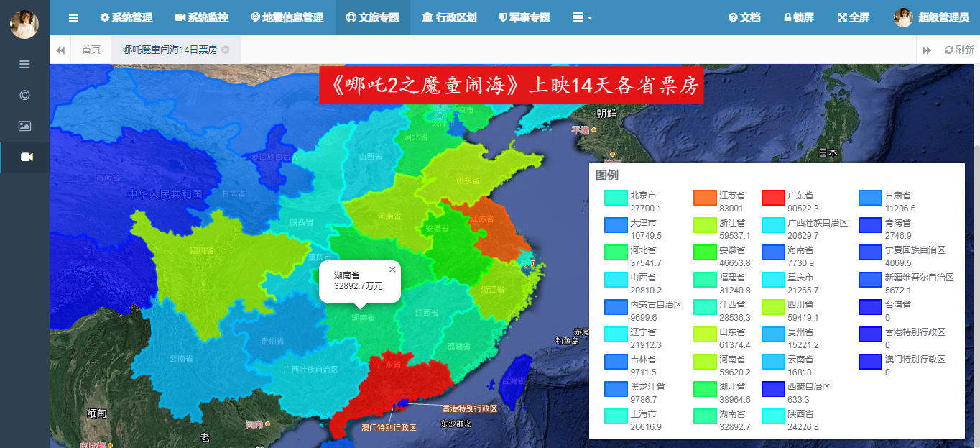Open 行政区划 menu
This screenshot has width=980, height=448.
click(x=449, y=17)
